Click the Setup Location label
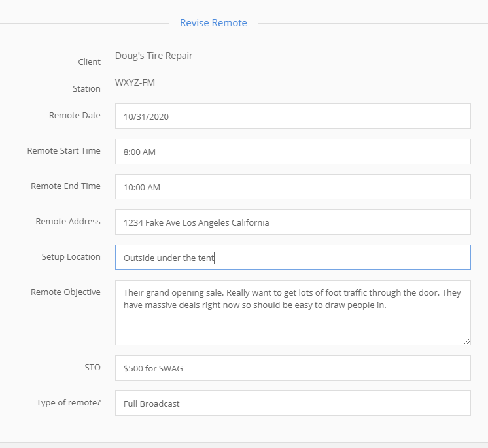The image size is (488, 448). pos(71,257)
